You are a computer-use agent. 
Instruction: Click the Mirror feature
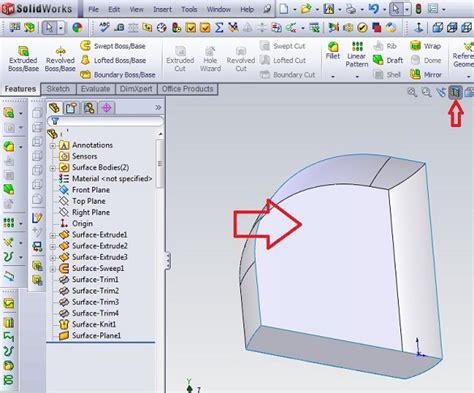(x=426, y=75)
